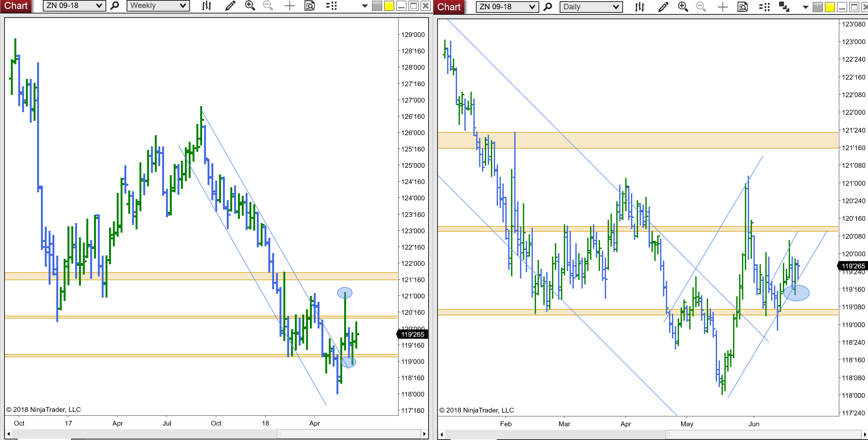Image resolution: width=868 pixels, height=440 pixels.
Task: Click the upper blue ellipse marker on Weekly chart
Action: pyautogui.click(x=345, y=293)
